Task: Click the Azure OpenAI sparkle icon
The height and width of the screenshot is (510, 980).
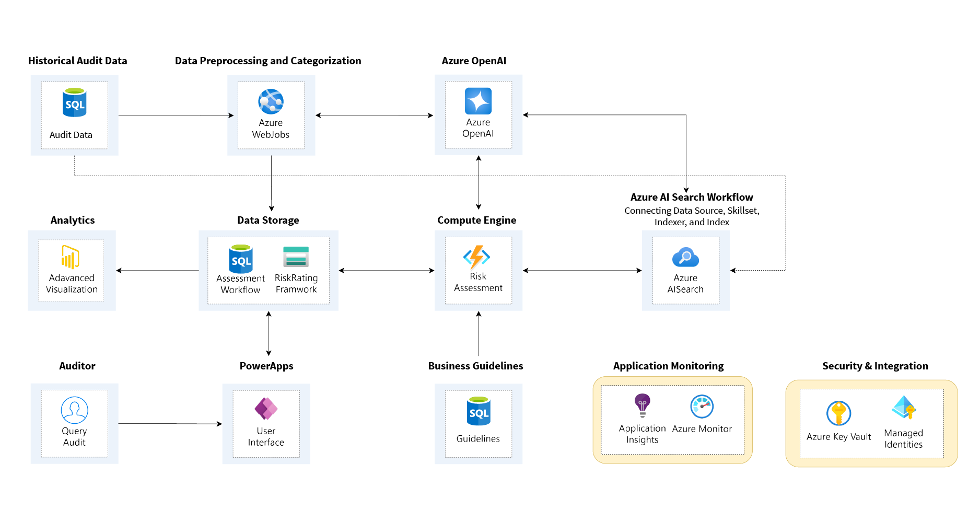Action: [x=478, y=101]
